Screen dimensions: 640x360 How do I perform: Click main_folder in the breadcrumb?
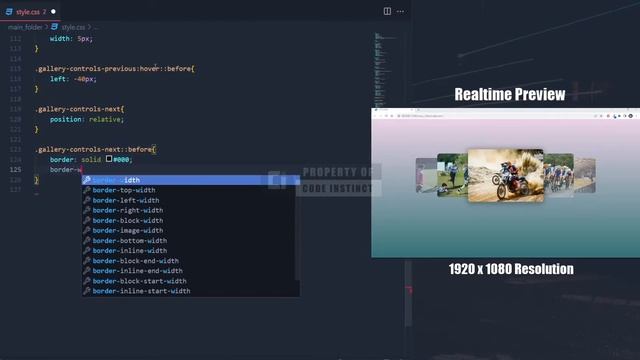click(25, 27)
